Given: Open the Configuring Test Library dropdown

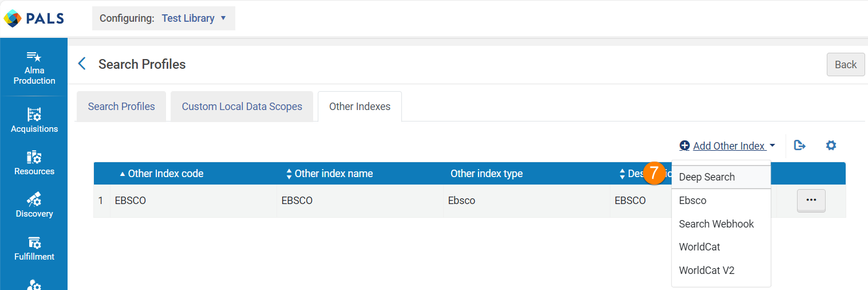Looking at the screenshot, I should (x=164, y=18).
